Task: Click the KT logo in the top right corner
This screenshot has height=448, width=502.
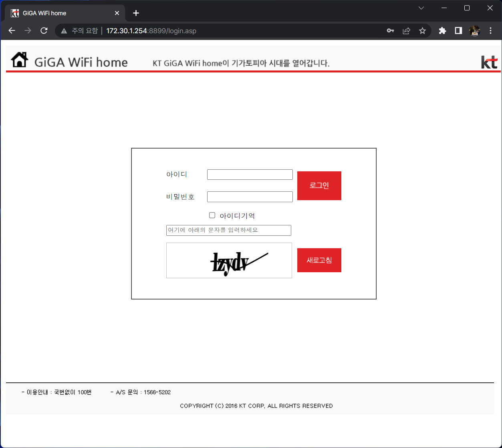Action: point(490,61)
